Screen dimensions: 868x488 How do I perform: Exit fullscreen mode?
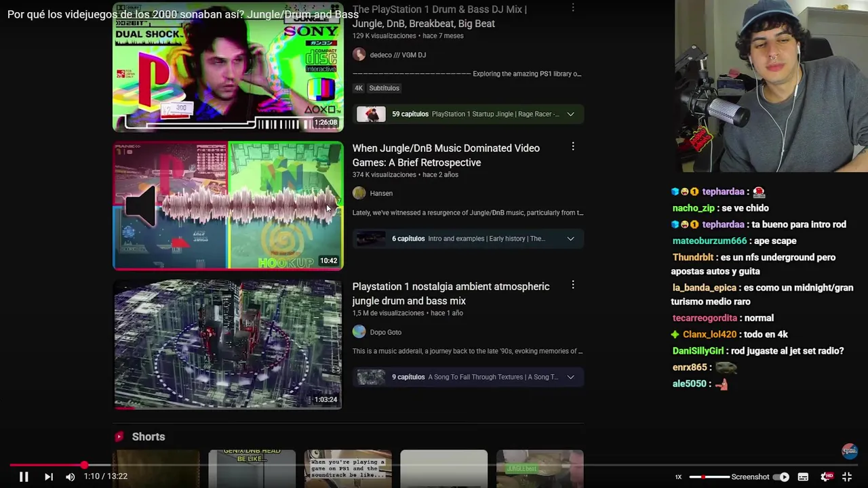[847, 477]
